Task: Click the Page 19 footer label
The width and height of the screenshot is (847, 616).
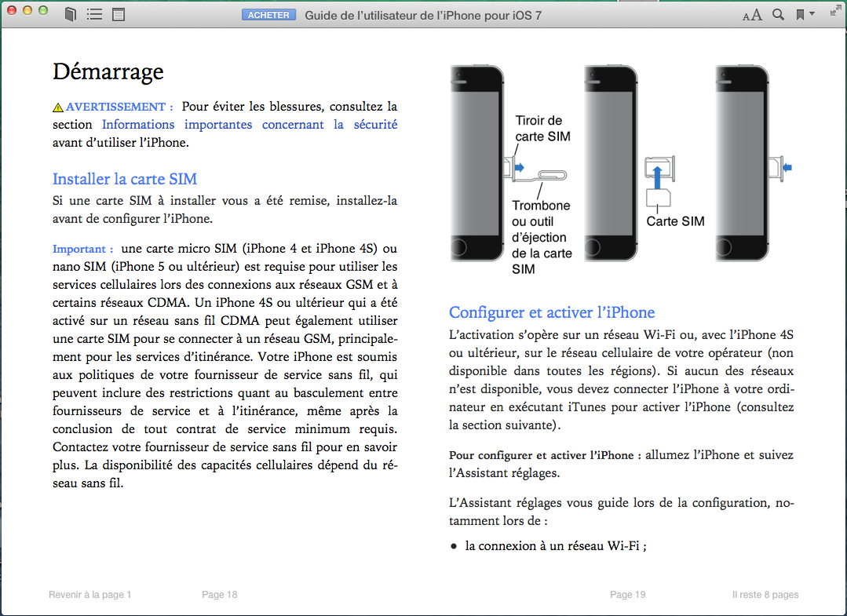Action: (x=628, y=594)
